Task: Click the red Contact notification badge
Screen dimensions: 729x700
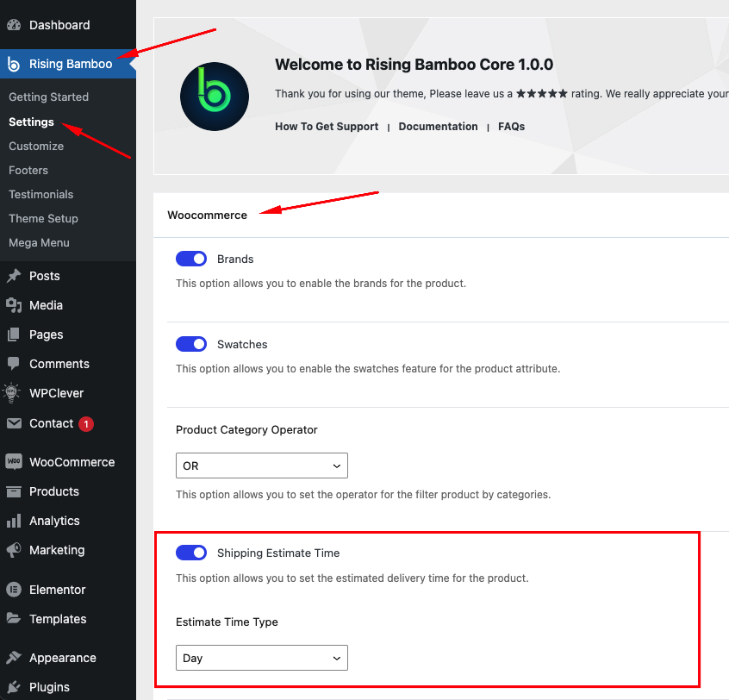Action: click(86, 424)
